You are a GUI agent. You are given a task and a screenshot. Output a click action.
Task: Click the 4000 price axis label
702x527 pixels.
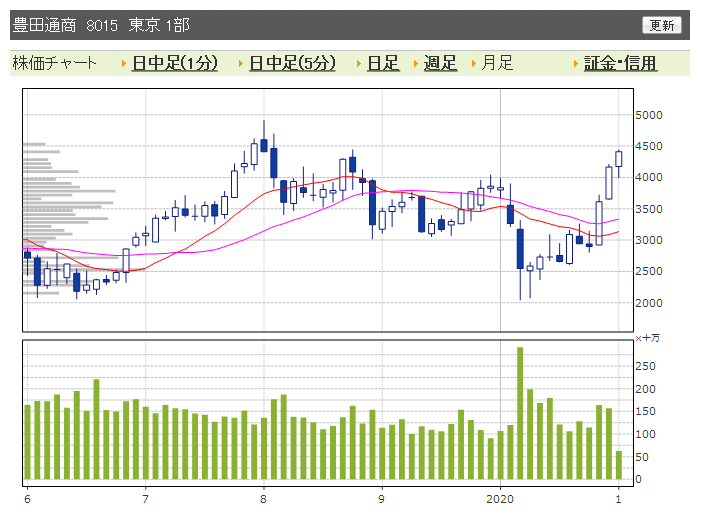pyautogui.click(x=649, y=177)
